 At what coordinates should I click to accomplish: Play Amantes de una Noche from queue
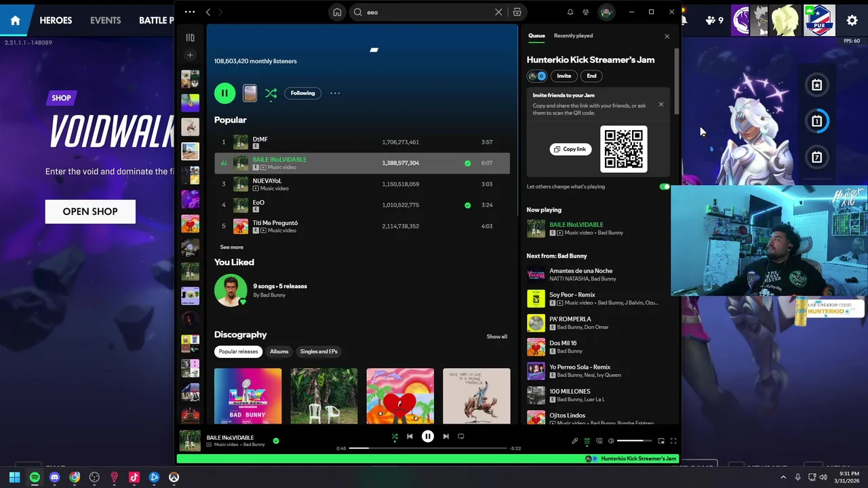point(597,274)
